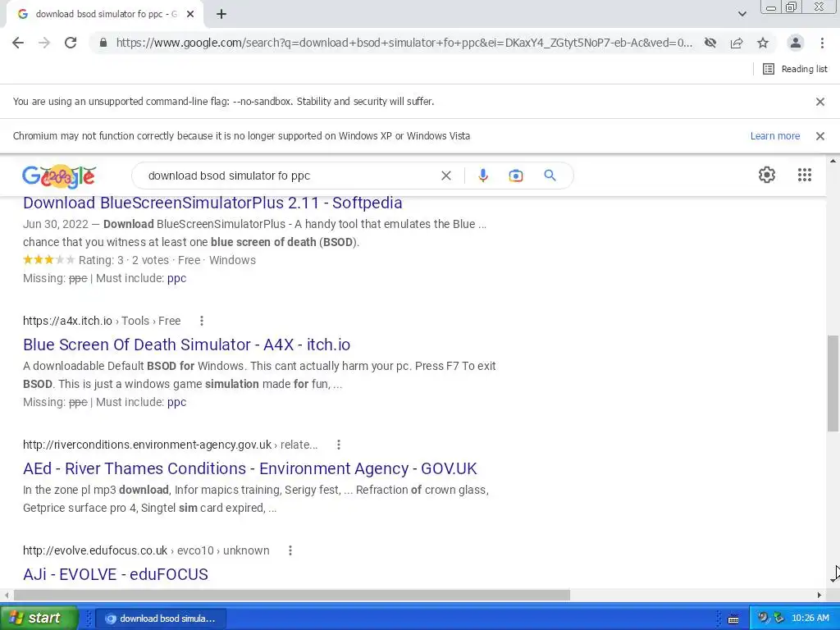This screenshot has height=630, width=840.
Task: Open options menu for a4x.itch.io result
Action: [202, 321]
